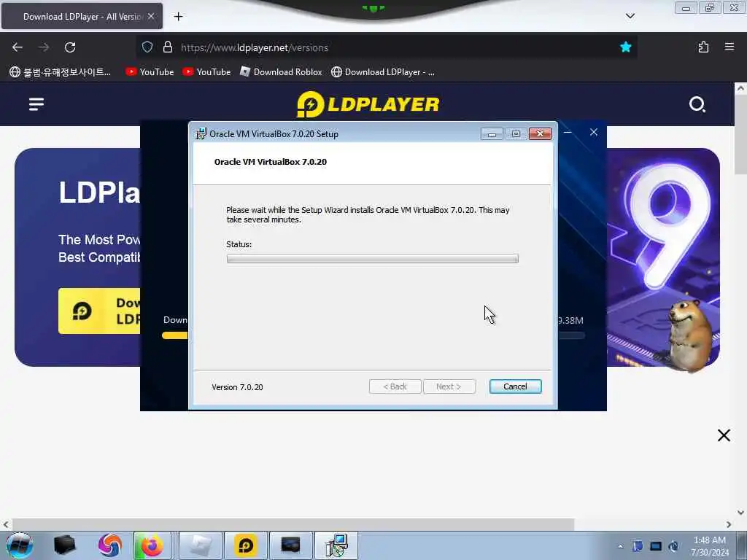Reload the current page
Viewport: 747px width, 560px height.
point(70,47)
